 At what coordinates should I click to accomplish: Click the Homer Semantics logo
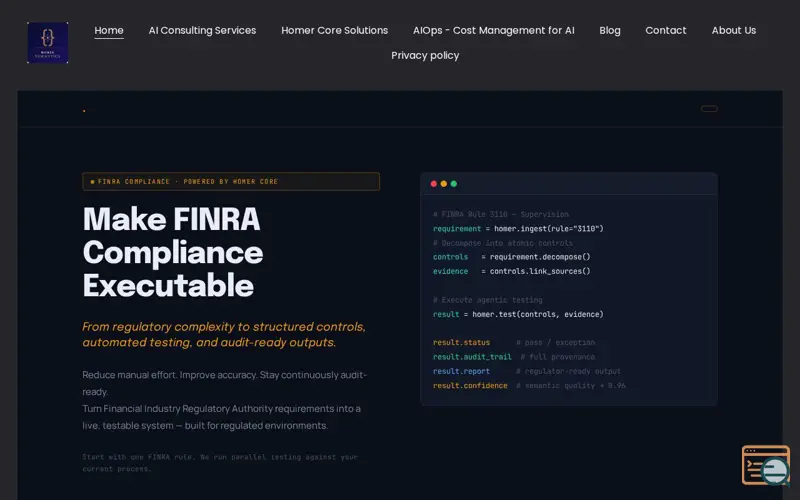tap(47, 42)
